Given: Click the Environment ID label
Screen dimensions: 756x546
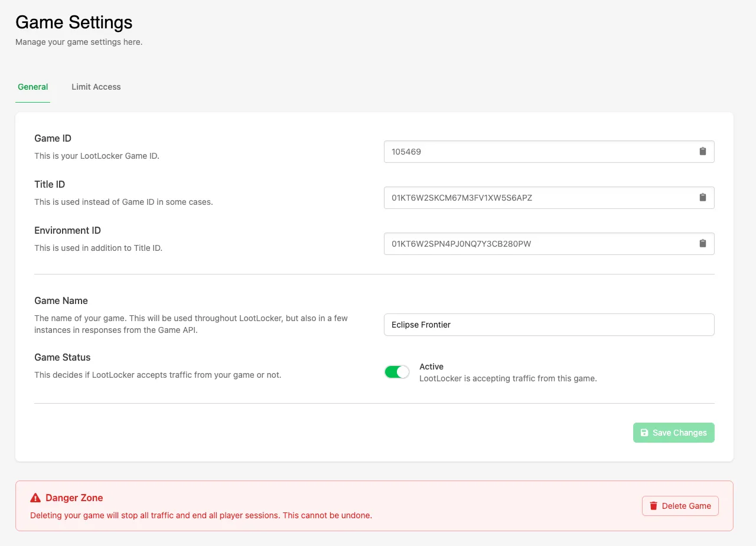Looking at the screenshot, I should click(x=67, y=230).
